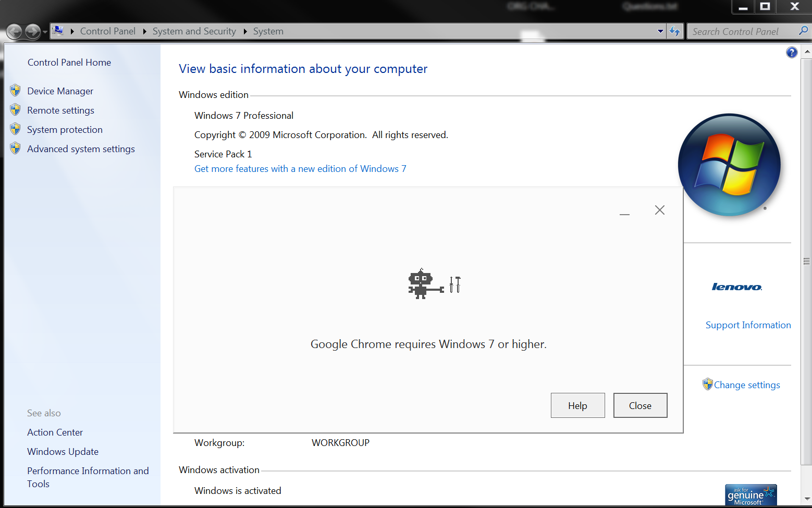Click the vertical scrollbar thumb
Image resolution: width=812 pixels, height=508 pixels.
(807, 262)
